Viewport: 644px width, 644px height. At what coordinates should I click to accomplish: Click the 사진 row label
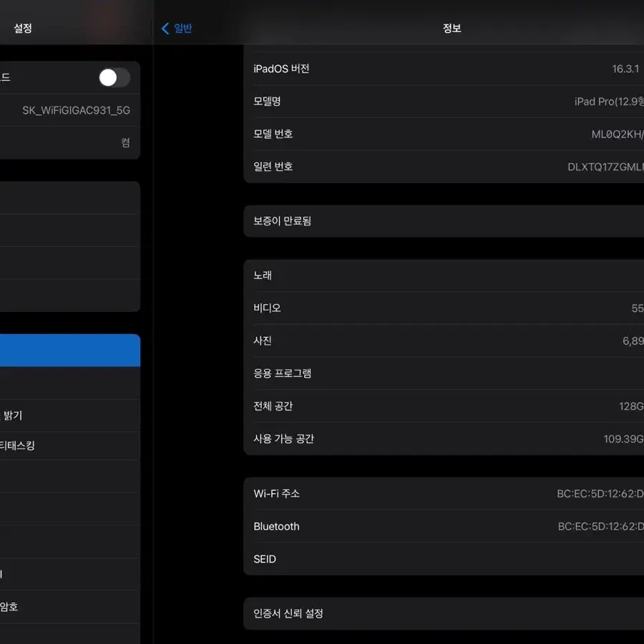(263, 341)
